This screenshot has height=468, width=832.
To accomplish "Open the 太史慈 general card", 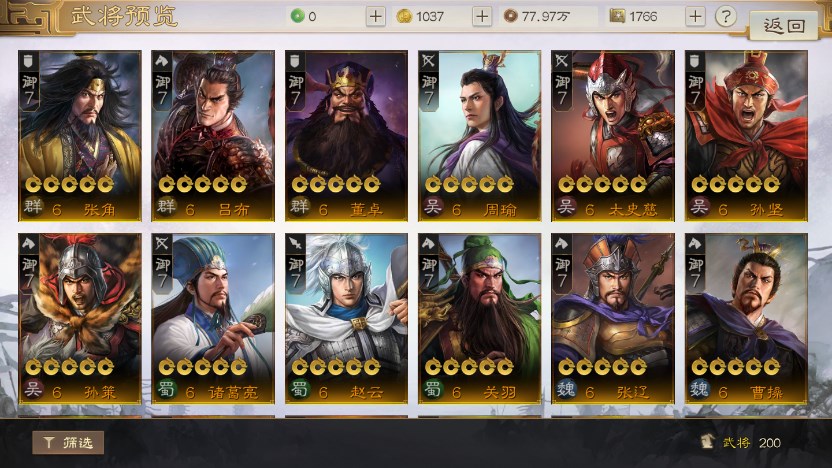I will [613, 136].
